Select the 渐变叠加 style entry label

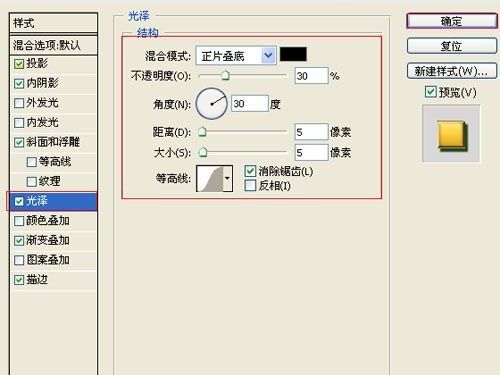click(x=48, y=240)
